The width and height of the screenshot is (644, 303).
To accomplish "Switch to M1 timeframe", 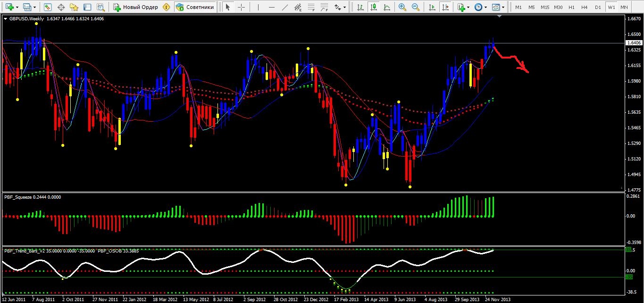I will click(519, 7).
